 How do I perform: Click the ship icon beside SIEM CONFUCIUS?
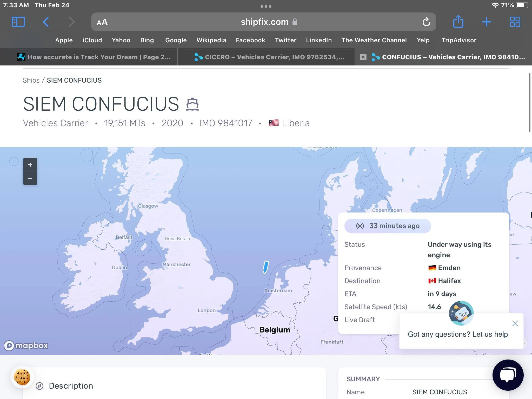[192, 104]
